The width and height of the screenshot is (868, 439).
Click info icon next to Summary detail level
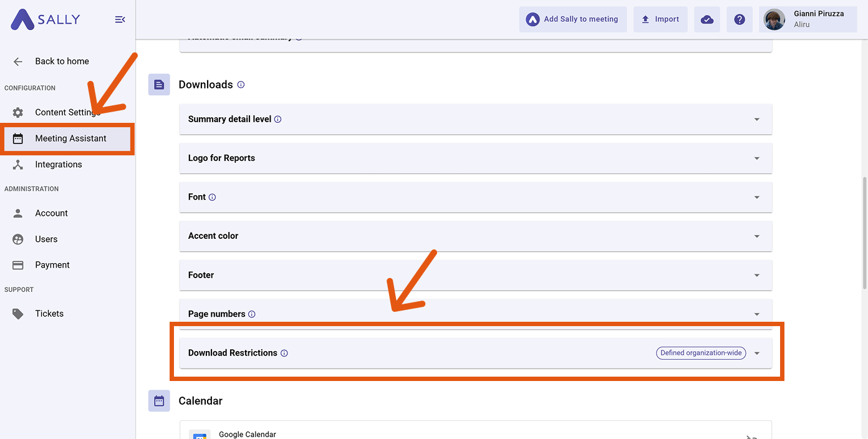[x=278, y=119]
